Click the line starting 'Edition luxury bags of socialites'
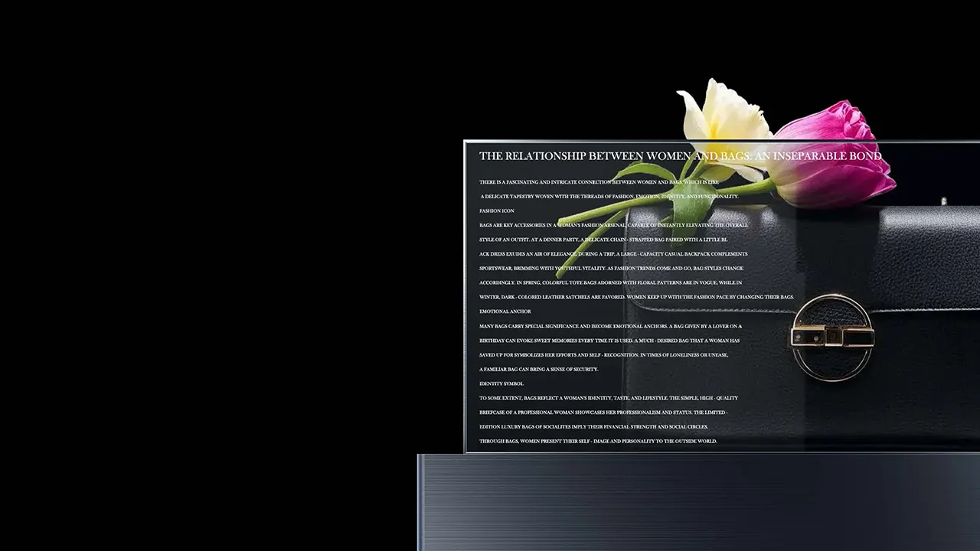This screenshot has width=980, height=551. click(x=593, y=427)
